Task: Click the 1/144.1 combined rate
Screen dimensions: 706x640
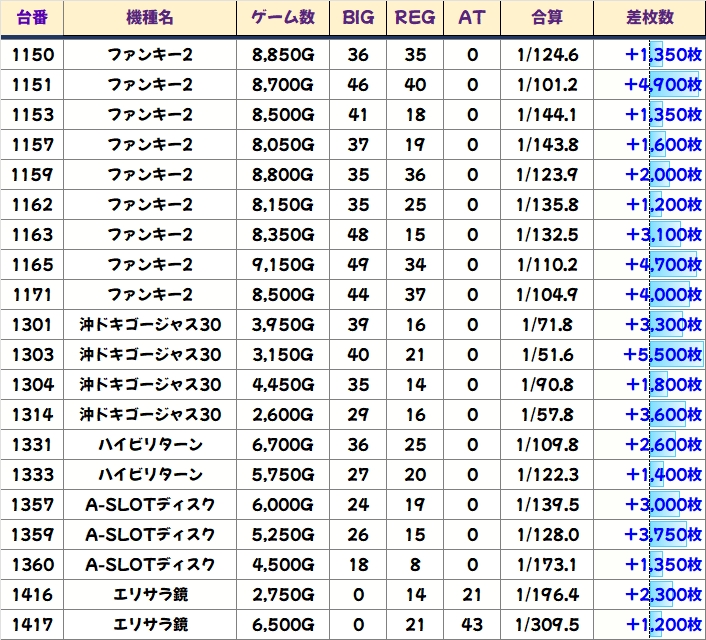Action: 548,115
